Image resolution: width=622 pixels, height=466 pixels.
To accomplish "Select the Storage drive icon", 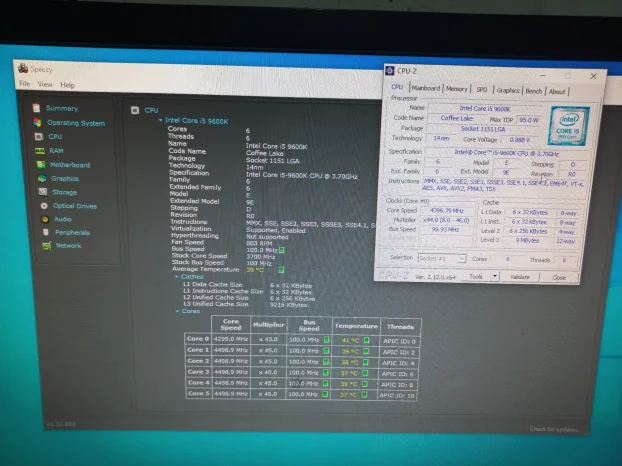I will (x=43, y=192).
